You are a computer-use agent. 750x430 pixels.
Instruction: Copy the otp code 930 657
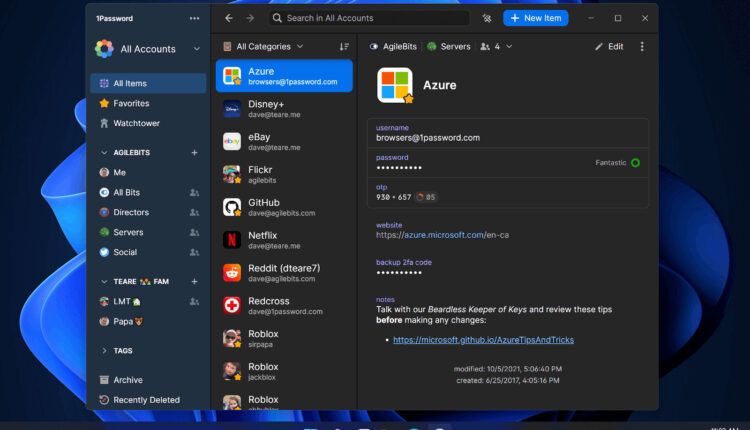pos(393,197)
